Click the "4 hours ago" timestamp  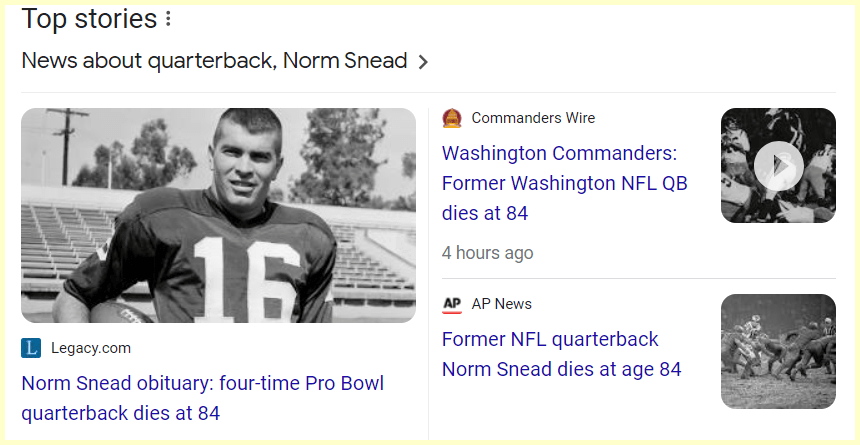pos(488,253)
